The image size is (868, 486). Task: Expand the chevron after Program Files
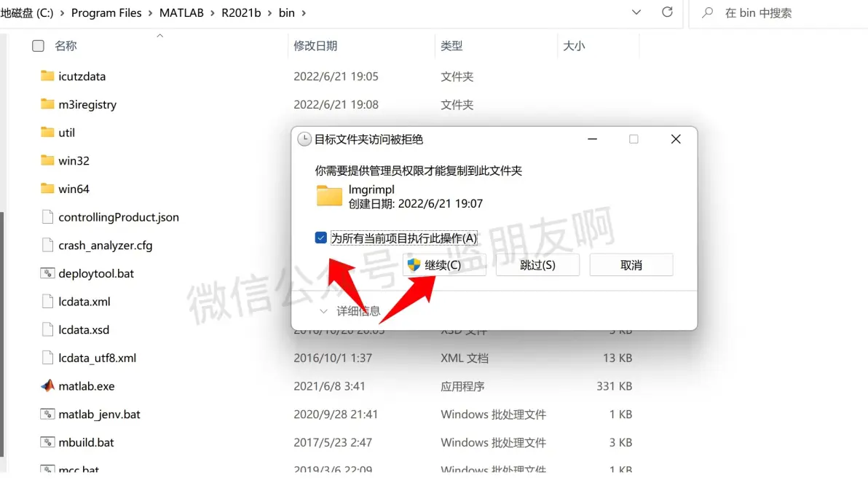[x=151, y=12]
